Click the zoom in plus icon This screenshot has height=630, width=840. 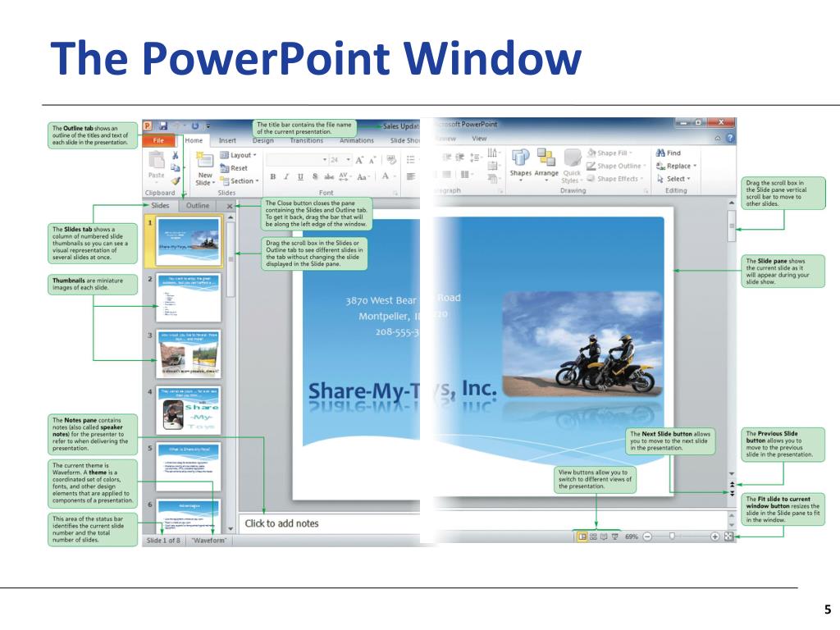click(714, 536)
